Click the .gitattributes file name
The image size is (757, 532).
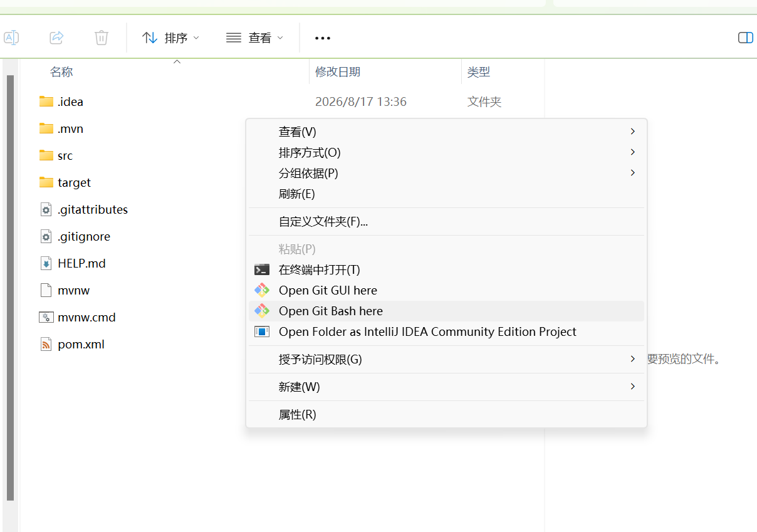93,209
